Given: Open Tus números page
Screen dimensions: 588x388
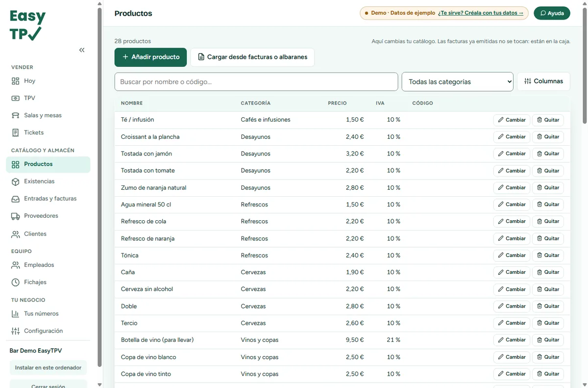Looking at the screenshot, I should [x=48, y=313].
